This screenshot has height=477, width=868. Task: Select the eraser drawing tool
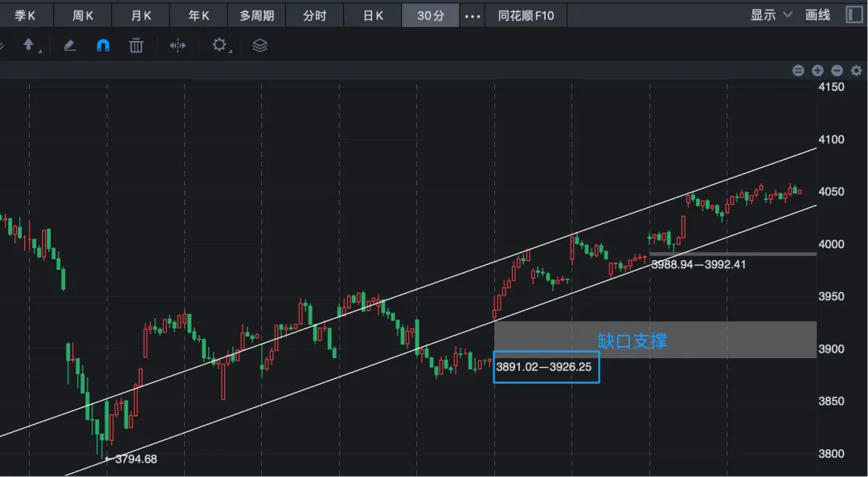(x=69, y=46)
